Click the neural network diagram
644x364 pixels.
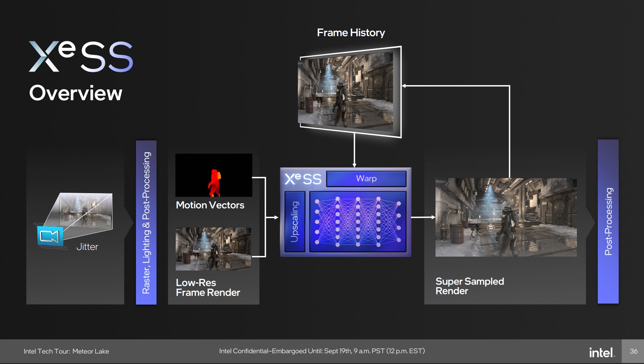click(358, 222)
